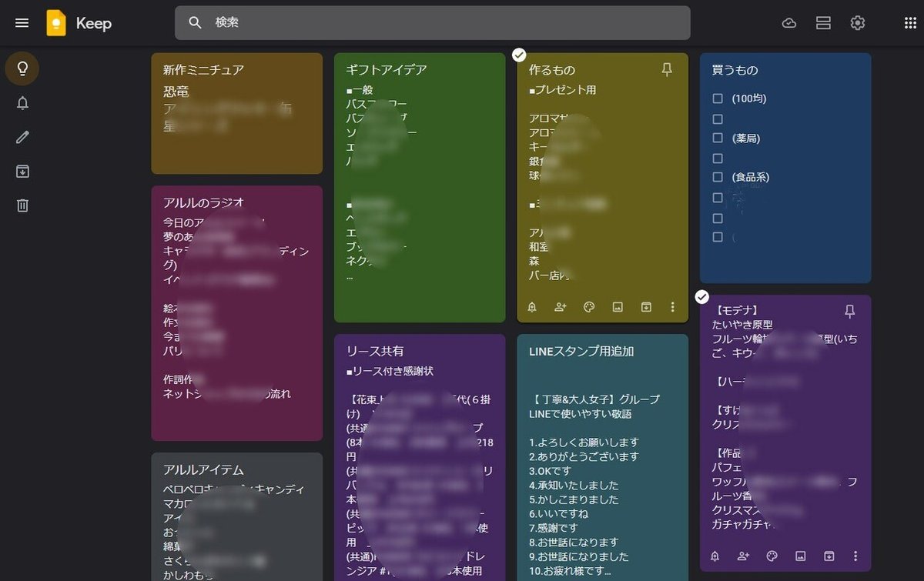924x581 pixels.
Task: Switch to list view layout
Action: [x=823, y=23]
